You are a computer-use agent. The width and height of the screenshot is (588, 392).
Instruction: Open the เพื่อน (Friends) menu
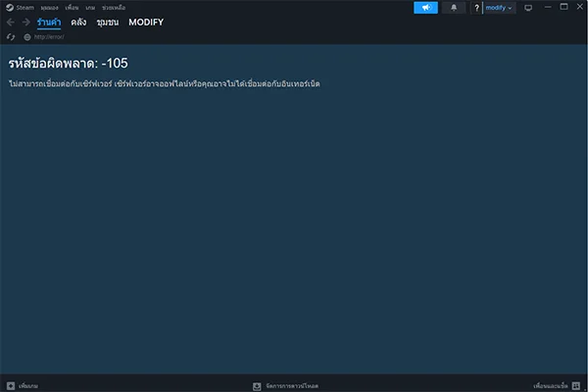72,7
